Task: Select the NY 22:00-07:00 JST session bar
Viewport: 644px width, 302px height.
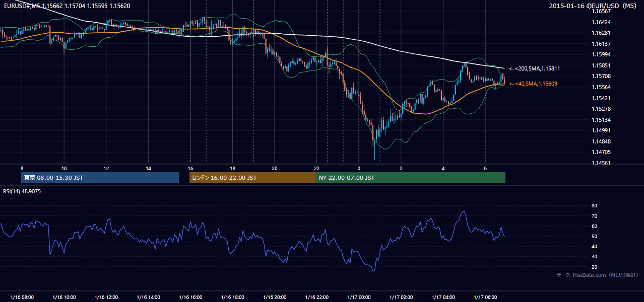Action: point(411,178)
